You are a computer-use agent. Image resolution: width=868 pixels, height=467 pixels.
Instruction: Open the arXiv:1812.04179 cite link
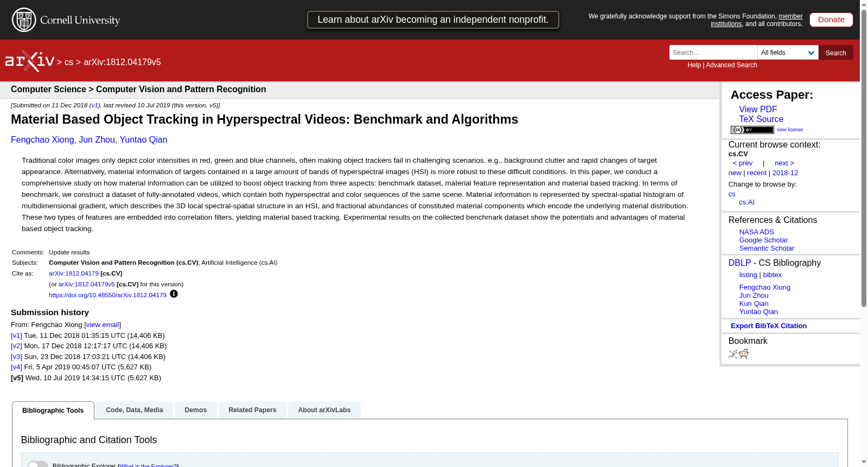(x=74, y=273)
